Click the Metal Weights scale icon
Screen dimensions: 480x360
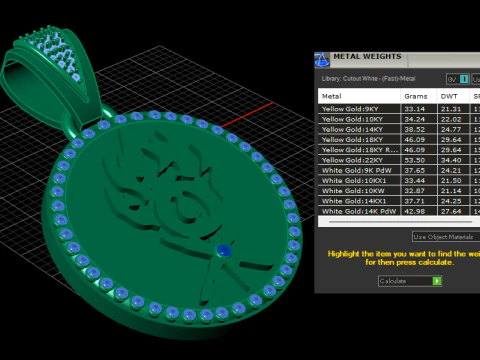coord(322,60)
